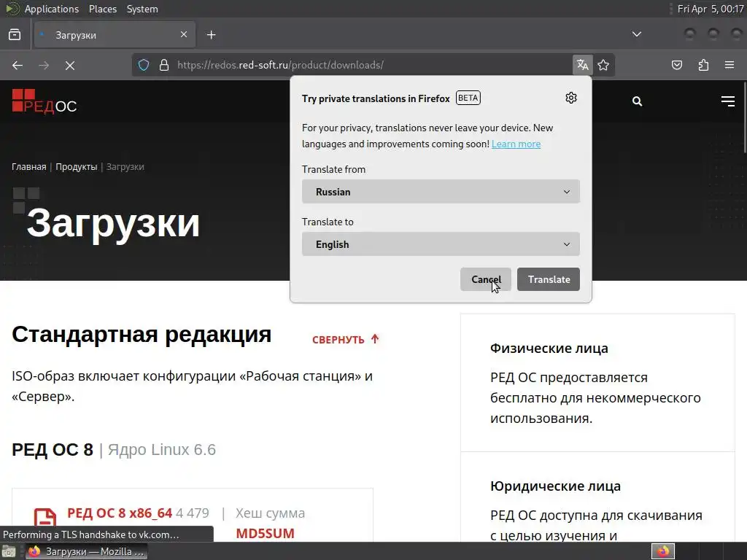This screenshot has width=747, height=560.
Task: Collapse section via СВЕРНУТЬ link
Action: pyautogui.click(x=346, y=339)
